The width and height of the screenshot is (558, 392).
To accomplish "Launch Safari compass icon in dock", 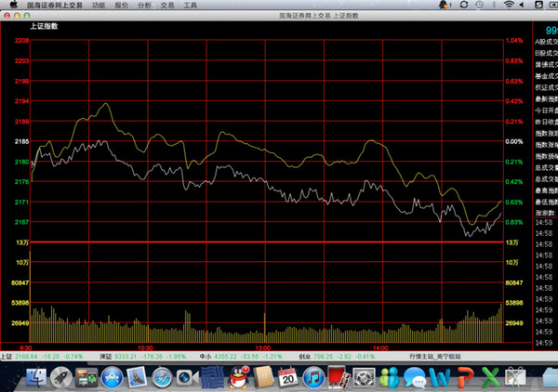I will 162,378.
